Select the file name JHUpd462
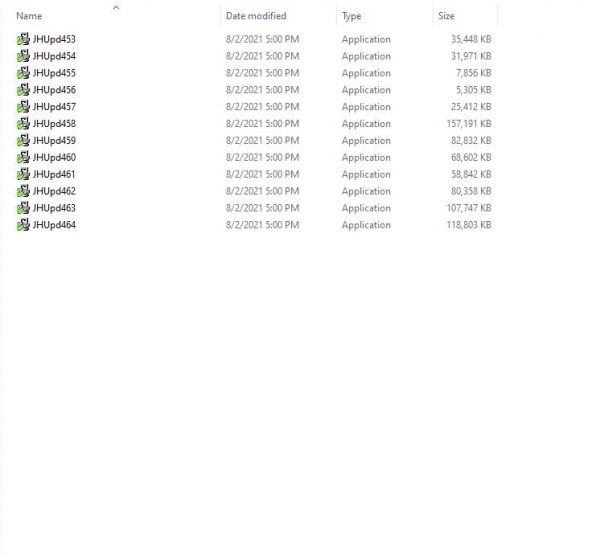This screenshot has width=600, height=557. pyautogui.click(x=54, y=191)
